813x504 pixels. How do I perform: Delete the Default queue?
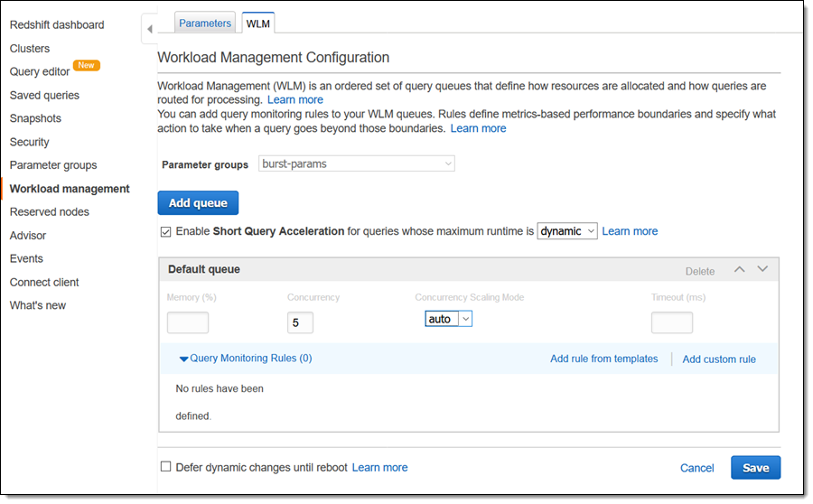tap(699, 271)
